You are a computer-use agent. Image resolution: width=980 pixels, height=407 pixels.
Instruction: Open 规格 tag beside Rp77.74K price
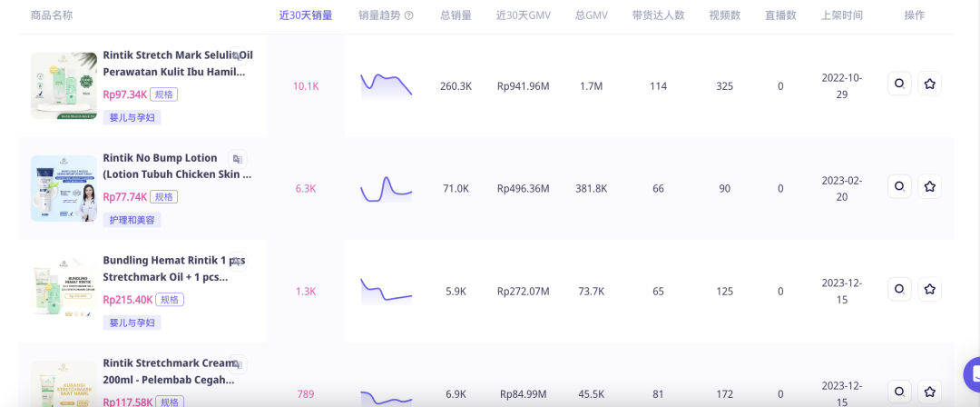pos(163,197)
